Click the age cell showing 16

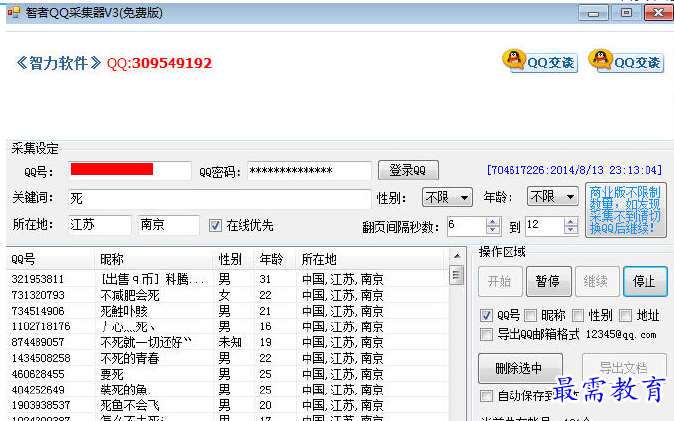265,327
